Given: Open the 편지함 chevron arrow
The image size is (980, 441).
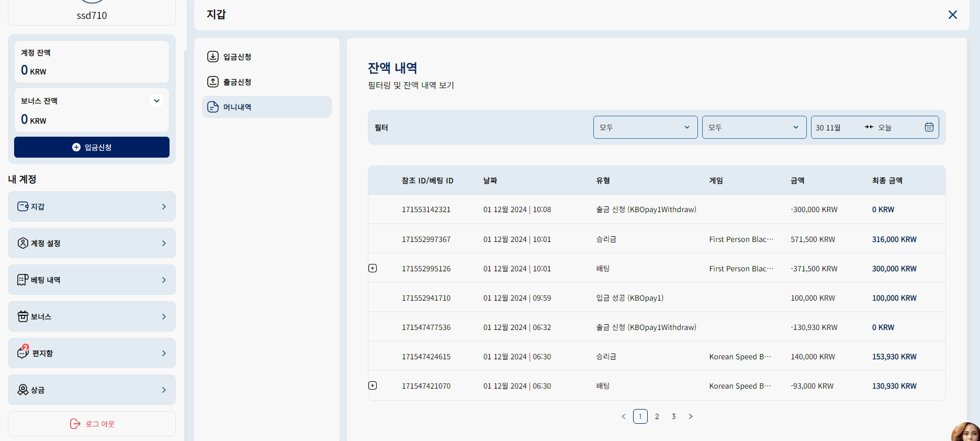Looking at the screenshot, I should point(164,353).
